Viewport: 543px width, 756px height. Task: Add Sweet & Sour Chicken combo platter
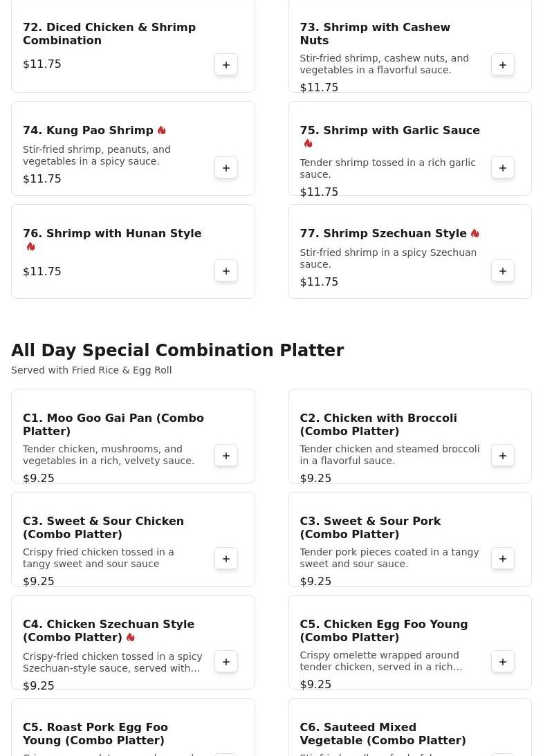point(226,559)
